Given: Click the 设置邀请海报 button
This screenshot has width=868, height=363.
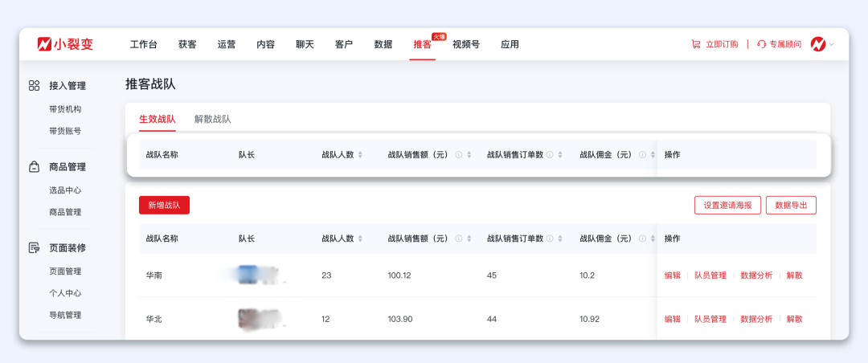Looking at the screenshot, I should 727,206.
